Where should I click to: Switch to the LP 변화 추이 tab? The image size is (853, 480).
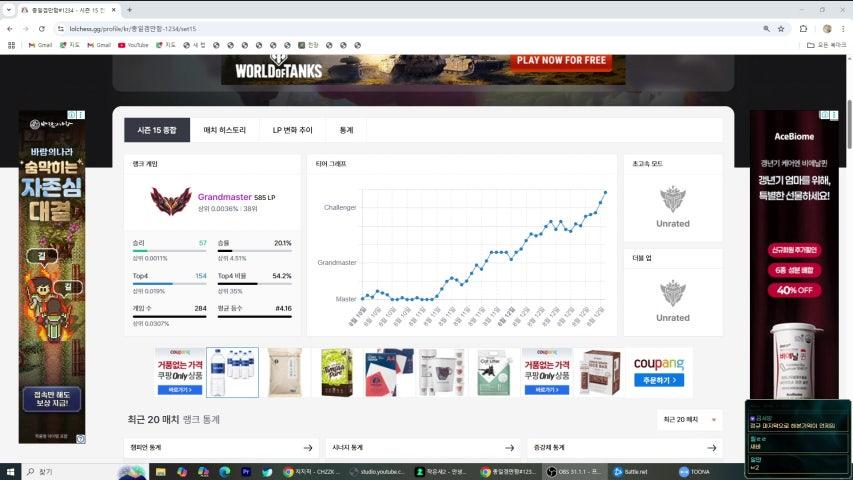coord(293,130)
